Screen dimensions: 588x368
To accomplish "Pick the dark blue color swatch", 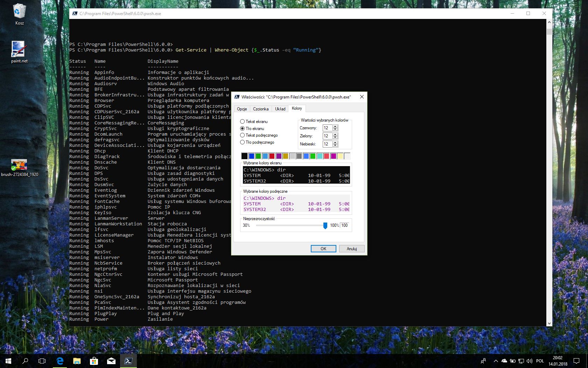I will 251,156.
